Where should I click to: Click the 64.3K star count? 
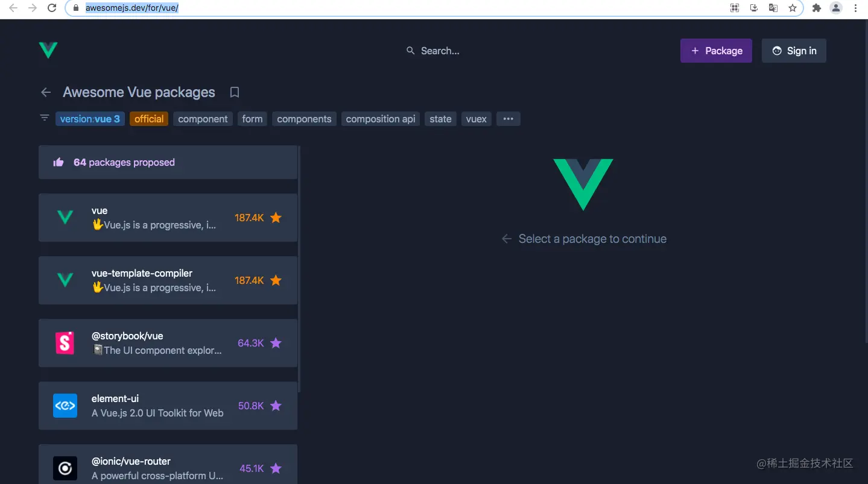pyautogui.click(x=251, y=343)
